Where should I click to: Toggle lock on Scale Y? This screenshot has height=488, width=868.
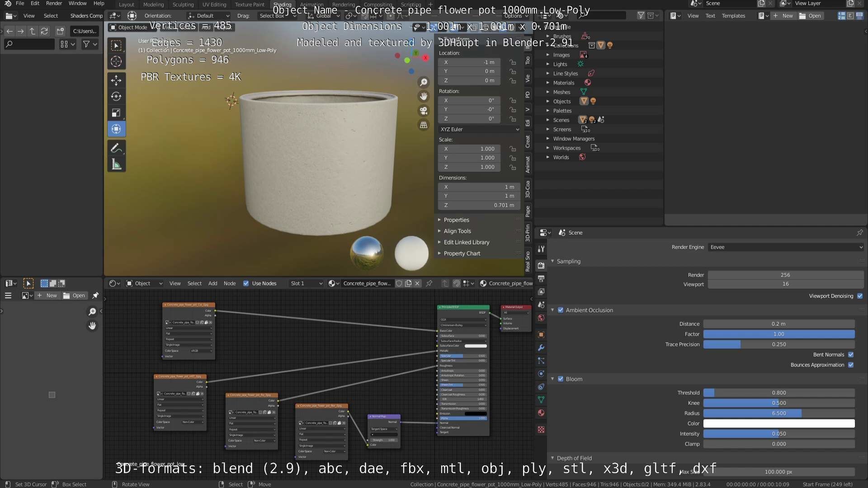click(x=513, y=158)
